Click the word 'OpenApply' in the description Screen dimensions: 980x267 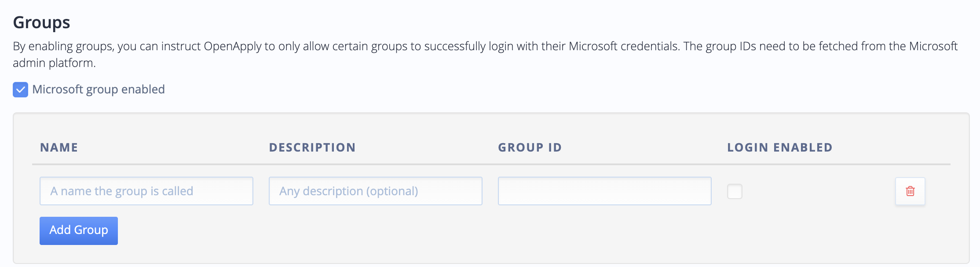coord(233,46)
